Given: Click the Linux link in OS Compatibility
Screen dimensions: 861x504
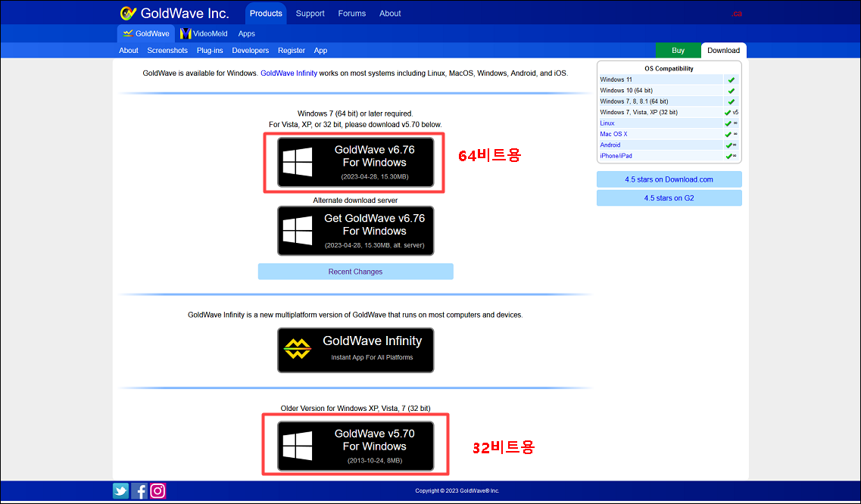Looking at the screenshot, I should (607, 123).
